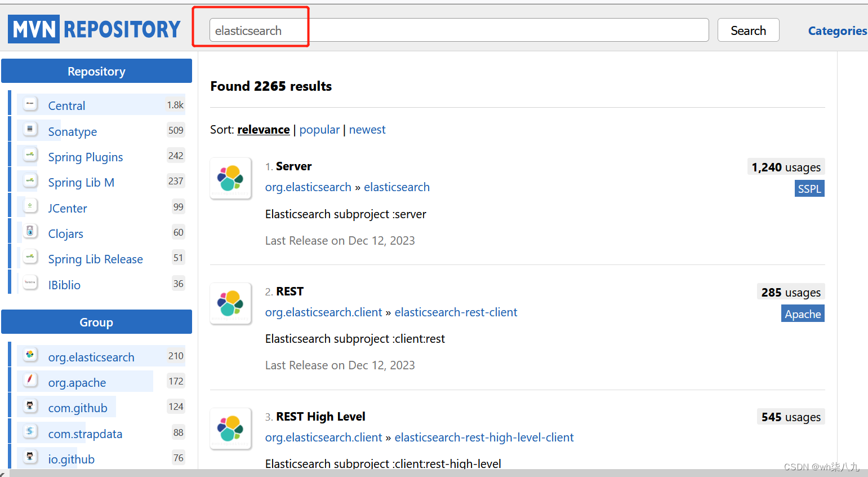Open REST High Level result logo

230,429
